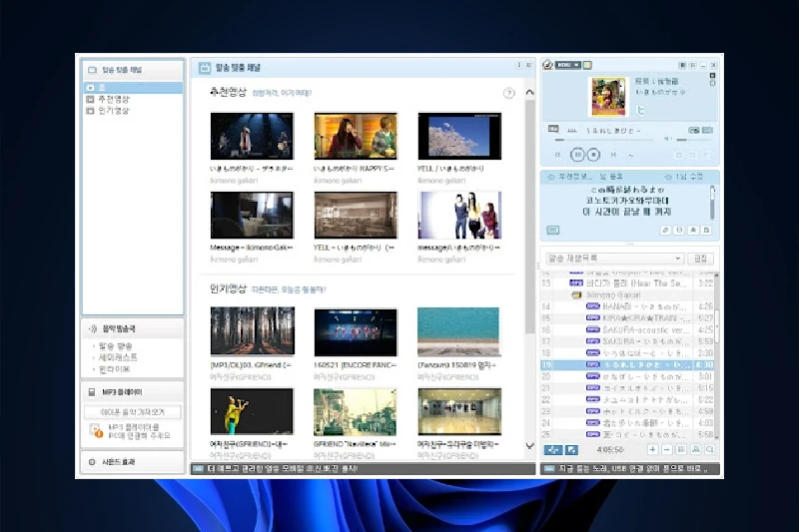This screenshot has height=532, width=799.
Task: Skip to the next track
Action: (613, 155)
